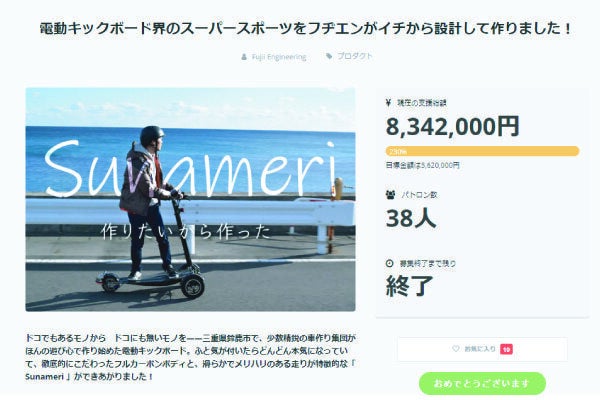Click the green おめでとうございます button
The image size is (600, 400).
coord(482,383)
